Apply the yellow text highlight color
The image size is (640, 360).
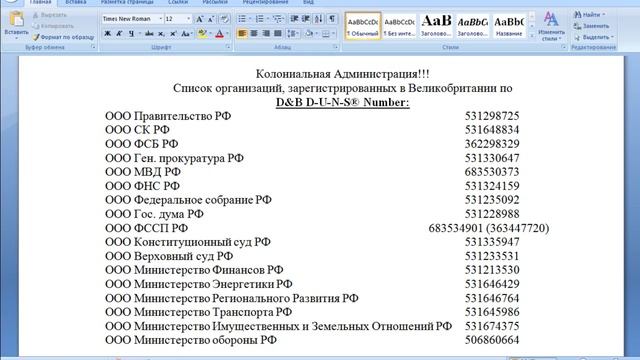(x=202, y=33)
